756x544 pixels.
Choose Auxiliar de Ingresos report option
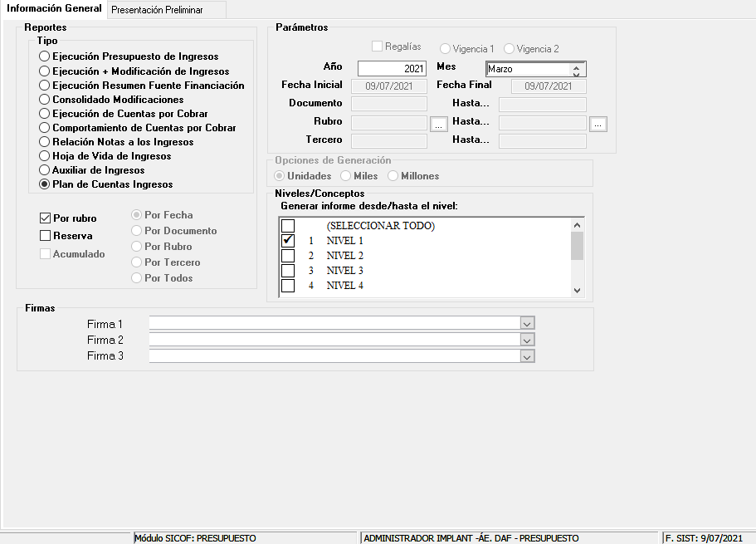click(45, 170)
